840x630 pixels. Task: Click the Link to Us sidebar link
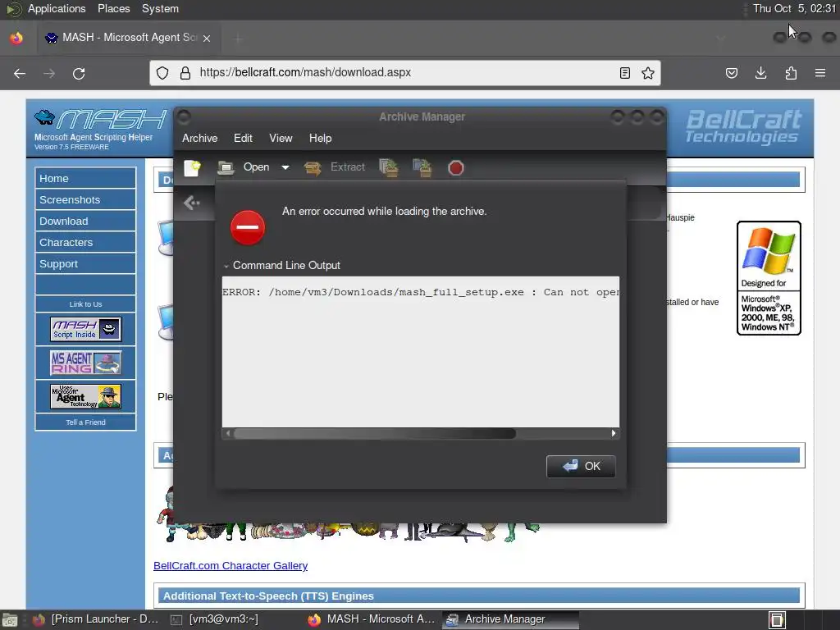point(85,304)
